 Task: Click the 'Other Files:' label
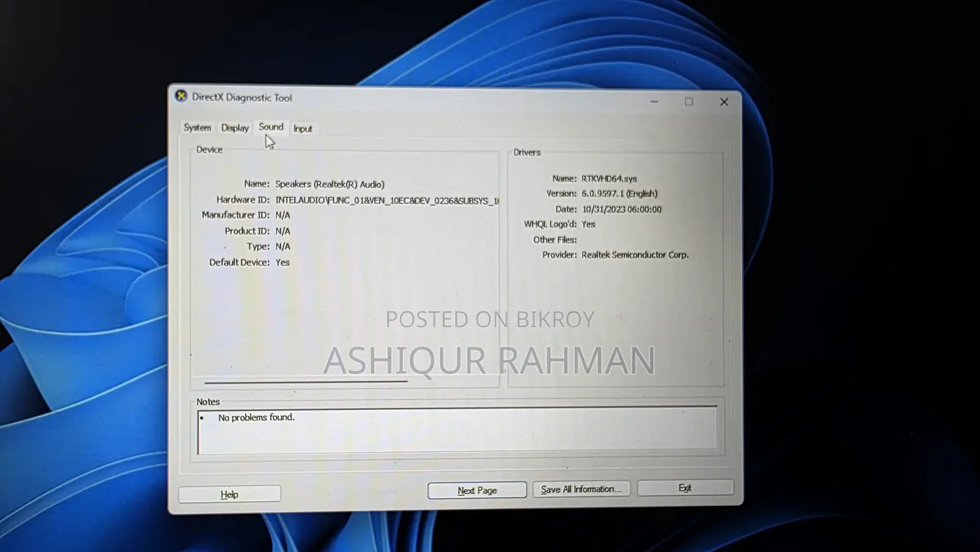(555, 240)
